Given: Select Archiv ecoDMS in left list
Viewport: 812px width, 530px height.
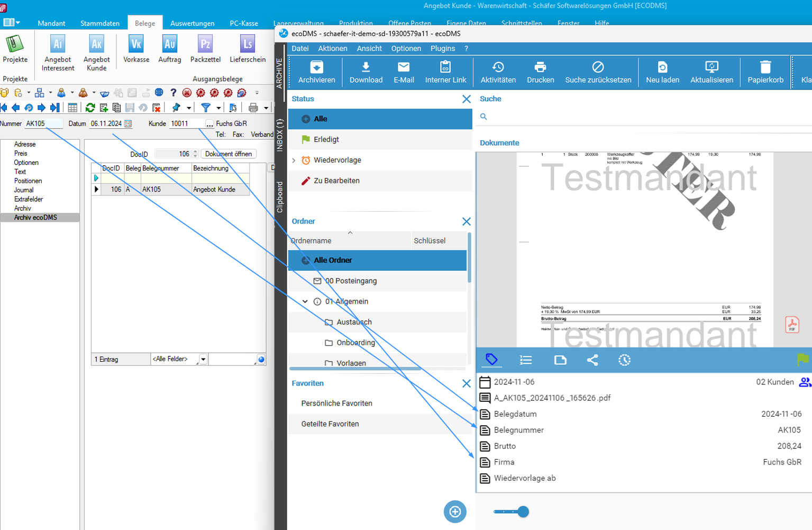Looking at the screenshot, I should (40, 218).
